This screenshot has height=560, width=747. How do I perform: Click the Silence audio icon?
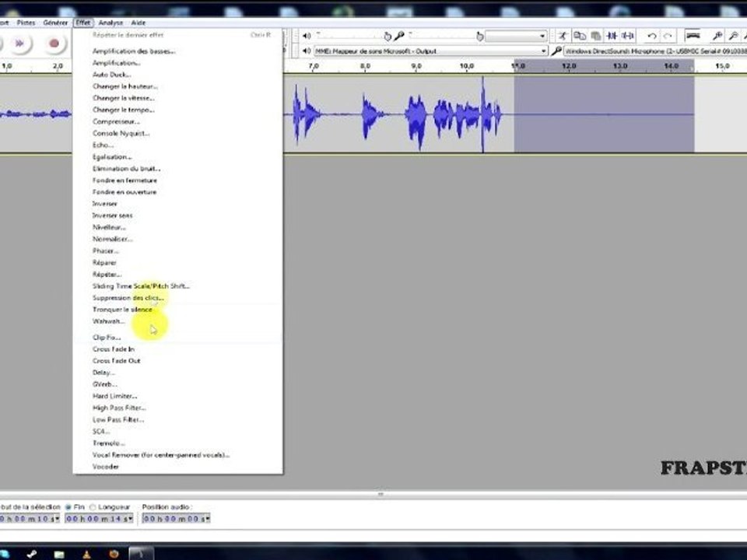(628, 36)
